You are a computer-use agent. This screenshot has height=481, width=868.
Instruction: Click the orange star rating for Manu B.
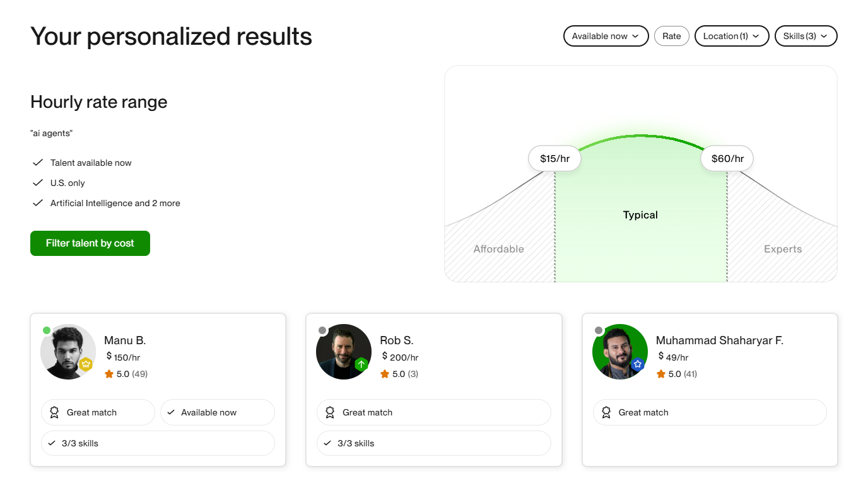[109, 374]
